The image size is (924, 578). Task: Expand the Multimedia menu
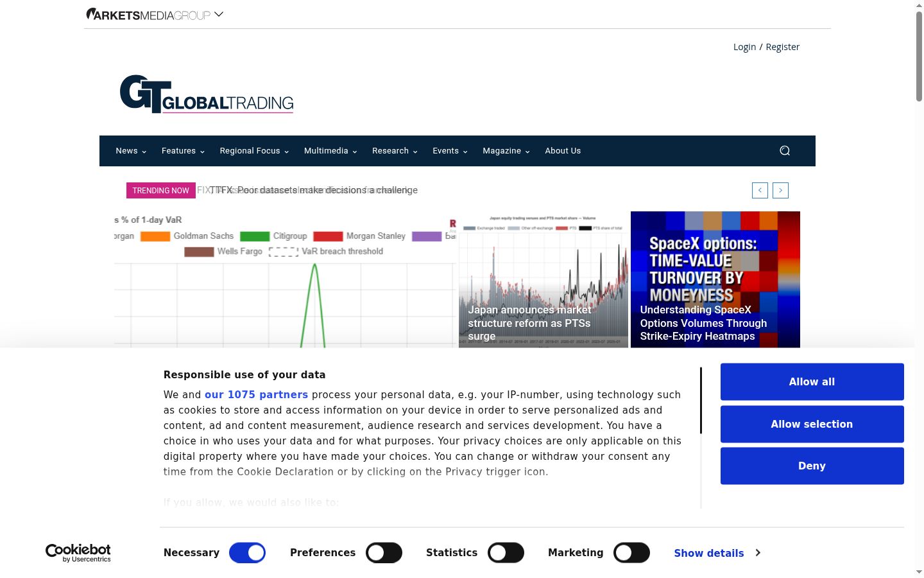(x=330, y=151)
